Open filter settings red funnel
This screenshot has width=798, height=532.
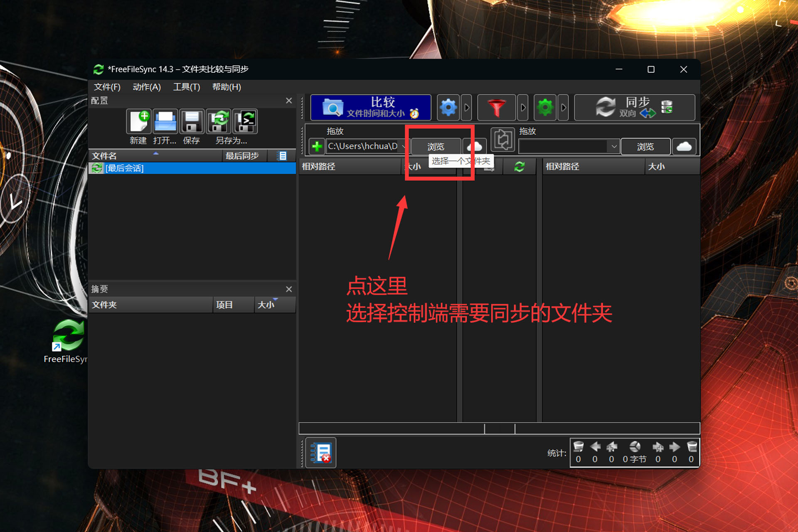pos(496,108)
